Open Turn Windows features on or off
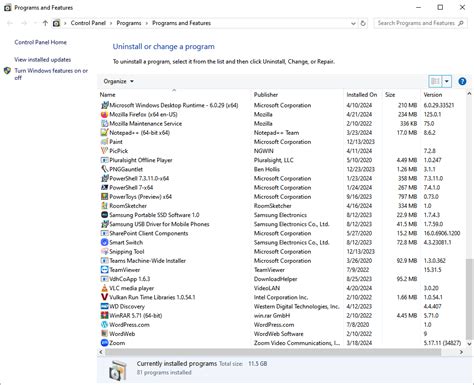 pos(51,74)
